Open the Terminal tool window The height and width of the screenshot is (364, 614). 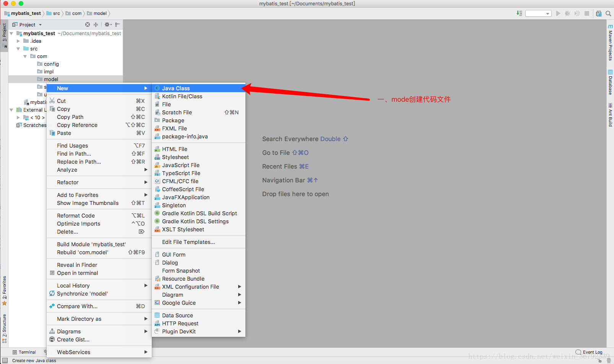[24, 352]
